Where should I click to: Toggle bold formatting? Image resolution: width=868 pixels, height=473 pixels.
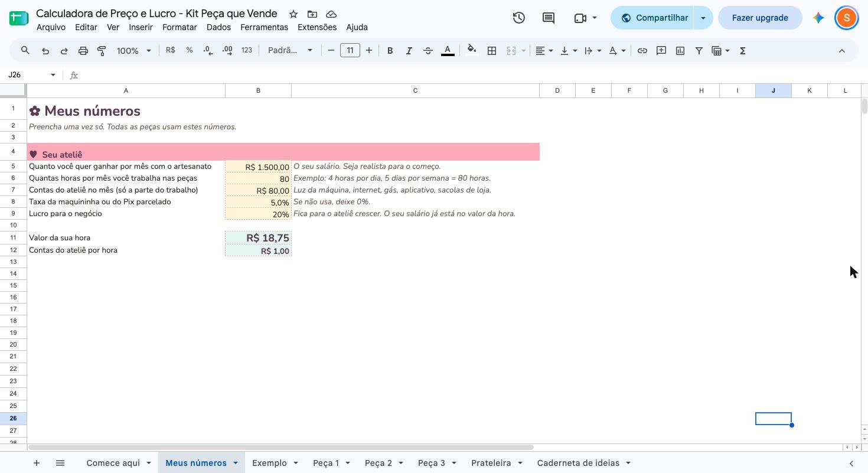[x=390, y=51]
